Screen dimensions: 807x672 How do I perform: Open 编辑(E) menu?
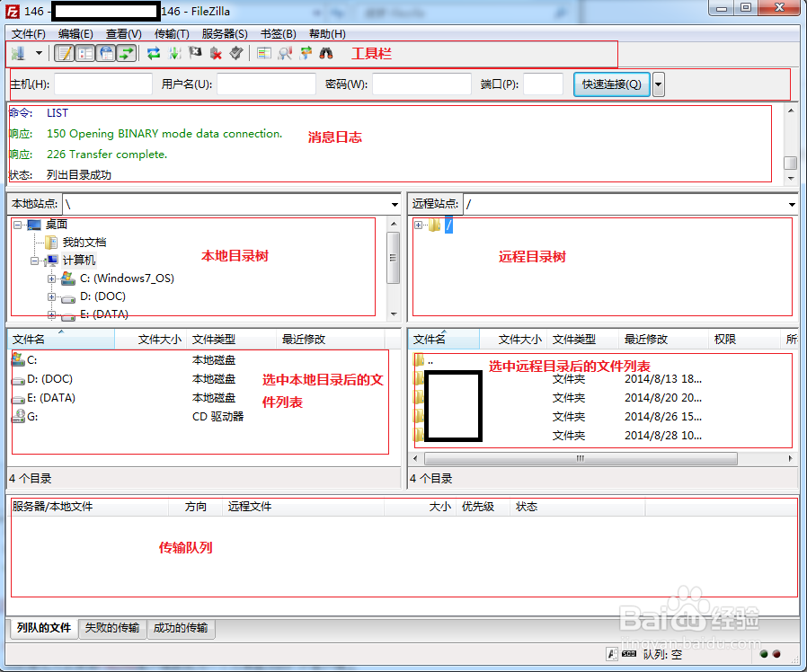pyautogui.click(x=75, y=34)
